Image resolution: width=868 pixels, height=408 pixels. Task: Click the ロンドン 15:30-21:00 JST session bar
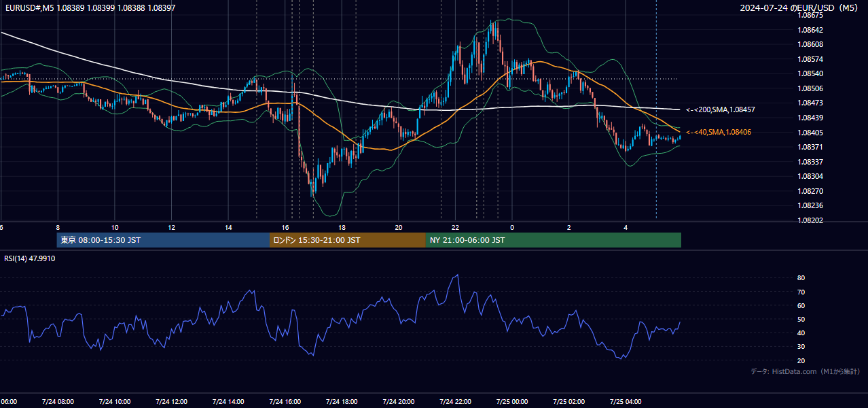(348, 240)
